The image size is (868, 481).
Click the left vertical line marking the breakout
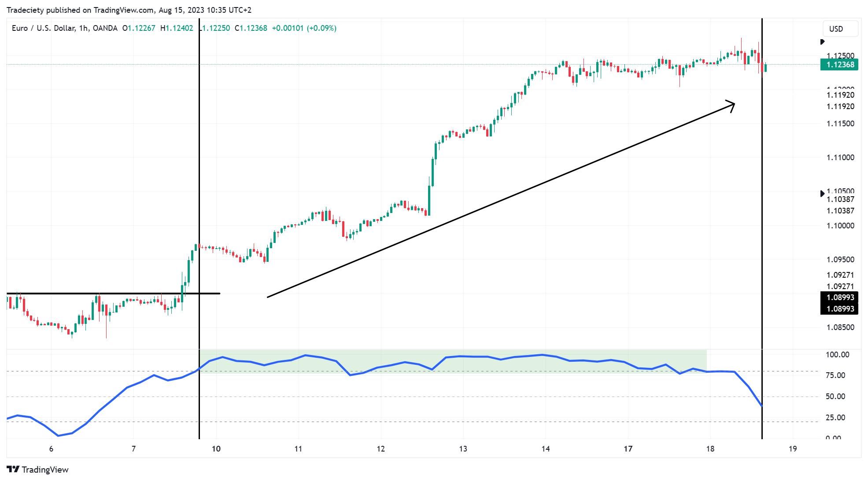199,176
